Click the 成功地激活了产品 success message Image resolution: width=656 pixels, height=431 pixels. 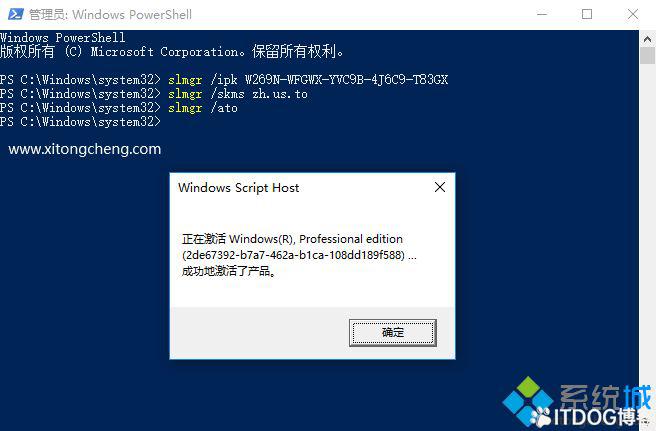229,271
